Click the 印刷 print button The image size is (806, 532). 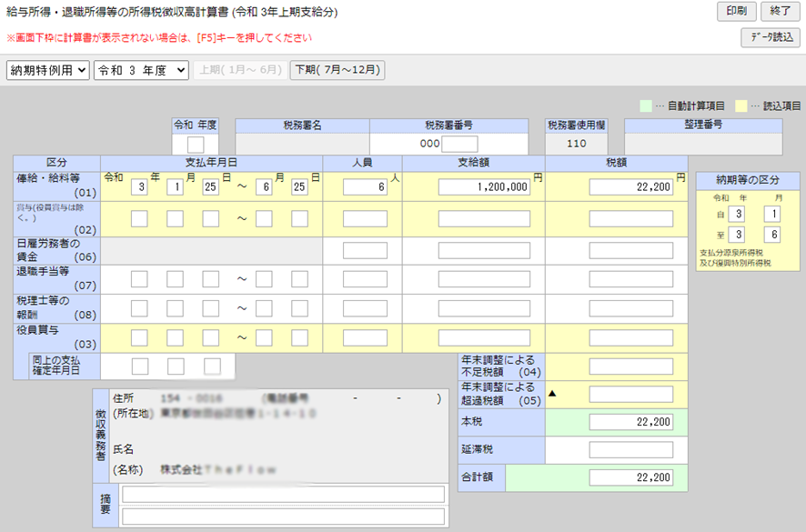[736, 11]
